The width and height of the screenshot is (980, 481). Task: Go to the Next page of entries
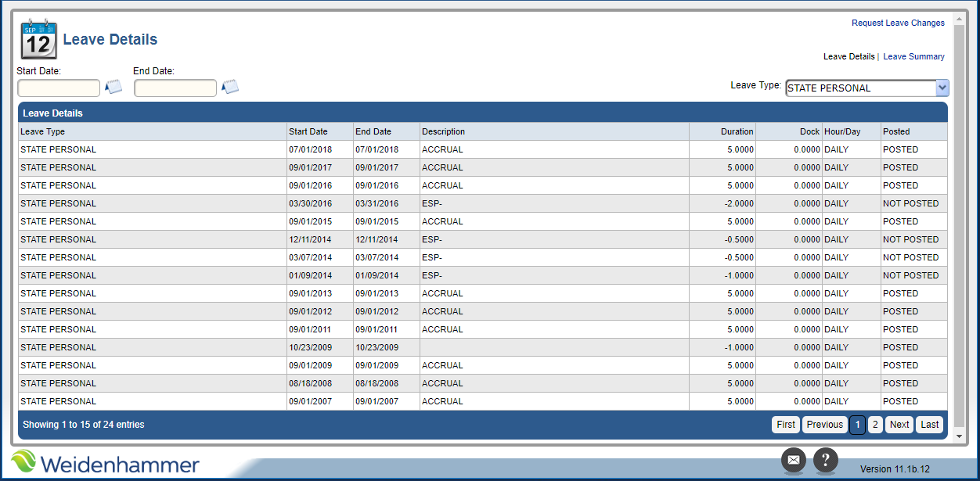point(899,425)
